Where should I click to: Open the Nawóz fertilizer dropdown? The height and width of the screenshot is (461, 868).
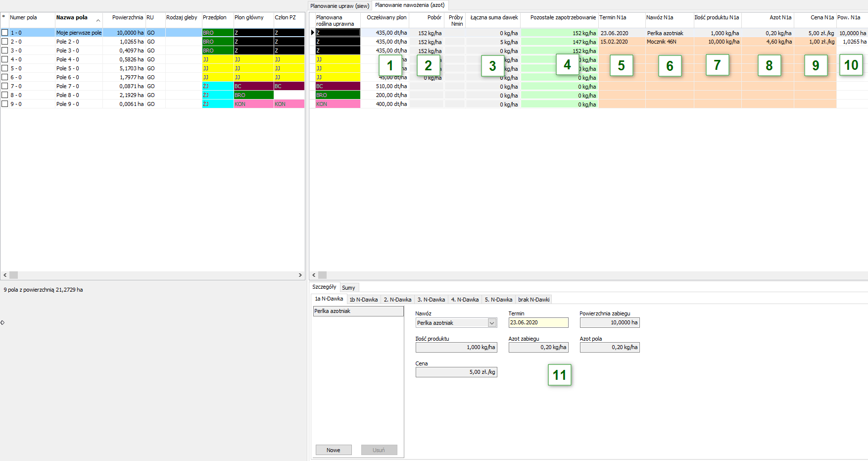[x=492, y=323]
